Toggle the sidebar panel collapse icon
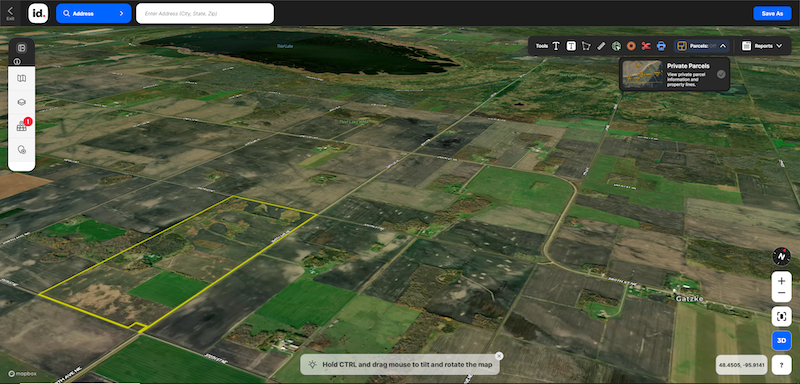800x384 pixels. (21, 48)
